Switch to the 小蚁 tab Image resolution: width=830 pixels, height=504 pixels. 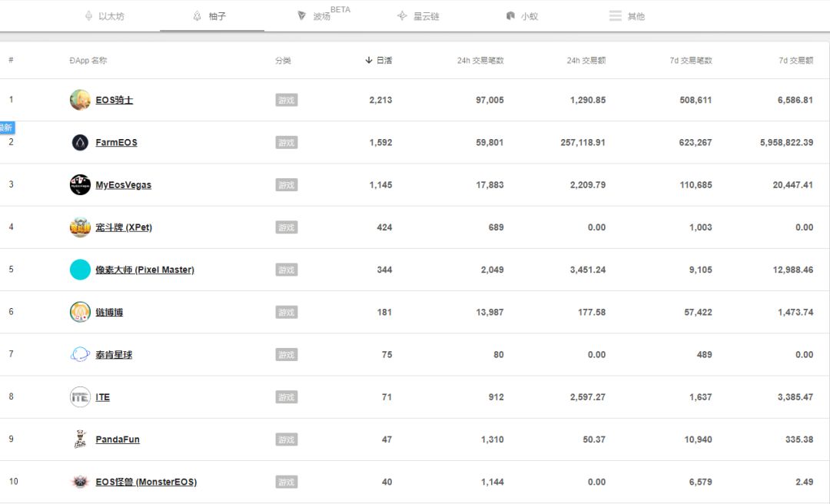click(522, 16)
